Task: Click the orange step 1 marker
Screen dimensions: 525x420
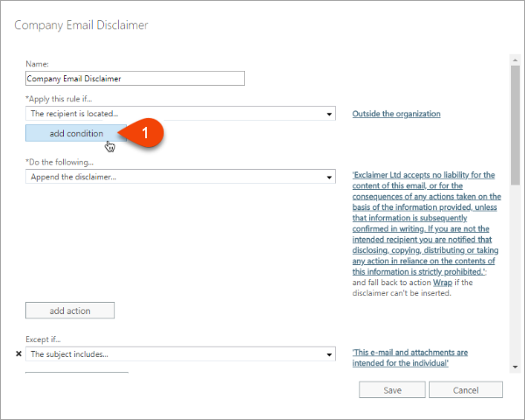Action: point(146,133)
